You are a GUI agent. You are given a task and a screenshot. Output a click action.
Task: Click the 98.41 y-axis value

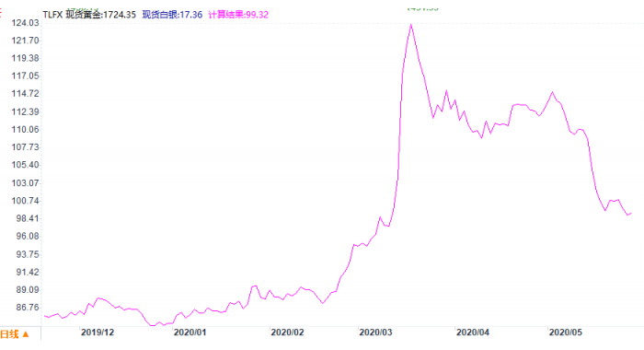tap(28, 218)
